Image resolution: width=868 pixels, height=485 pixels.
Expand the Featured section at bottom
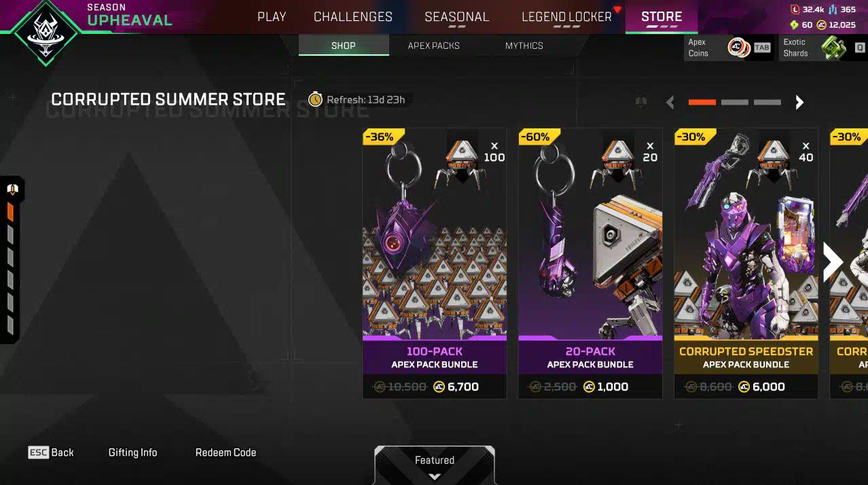click(435, 466)
